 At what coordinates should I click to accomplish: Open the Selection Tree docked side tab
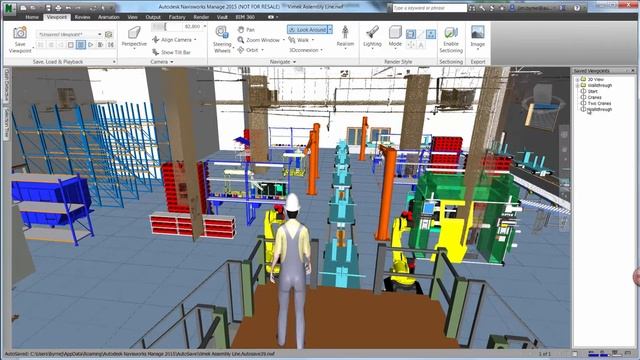tap(7, 124)
